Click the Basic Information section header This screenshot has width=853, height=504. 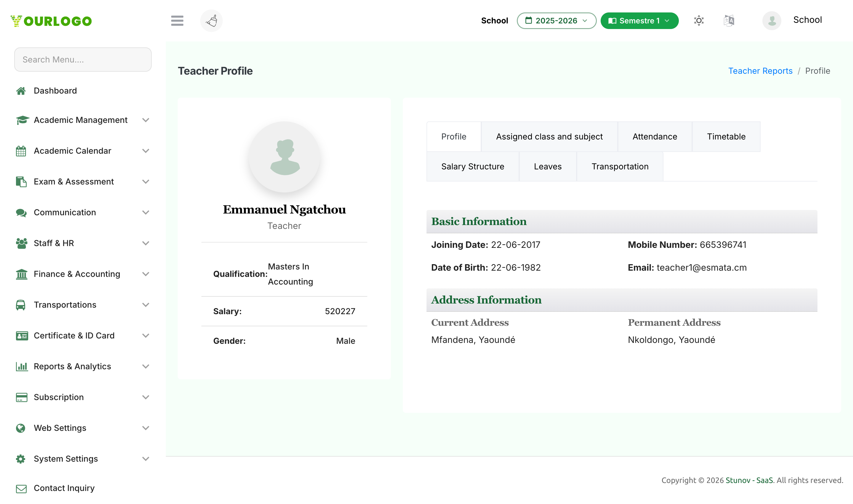622,221
